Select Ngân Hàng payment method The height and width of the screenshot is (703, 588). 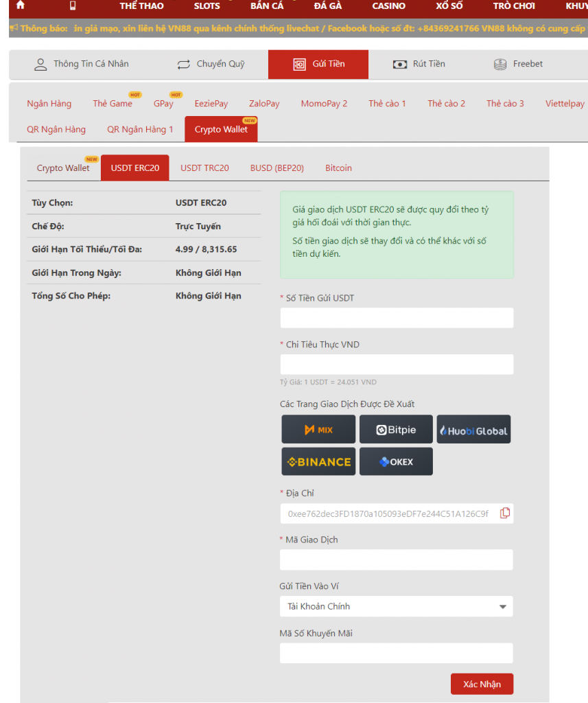pos(49,104)
